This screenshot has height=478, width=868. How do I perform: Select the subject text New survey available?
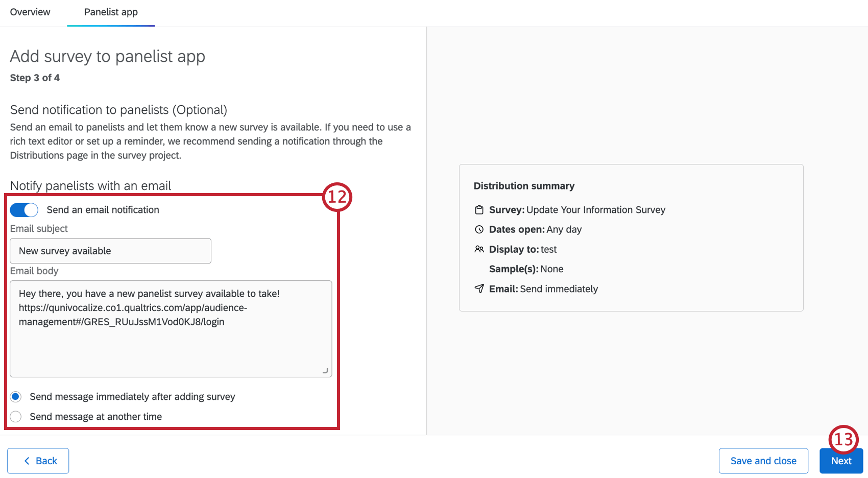click(64, 251)
